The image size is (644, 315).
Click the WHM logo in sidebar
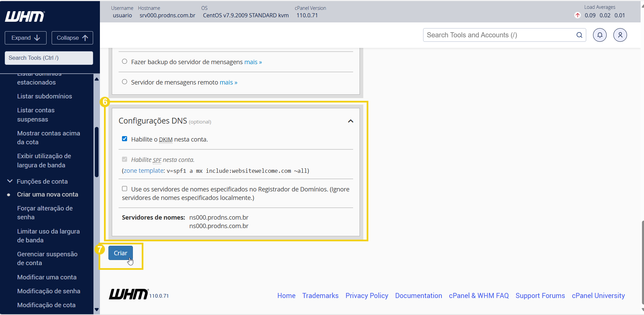click(25, 17)
